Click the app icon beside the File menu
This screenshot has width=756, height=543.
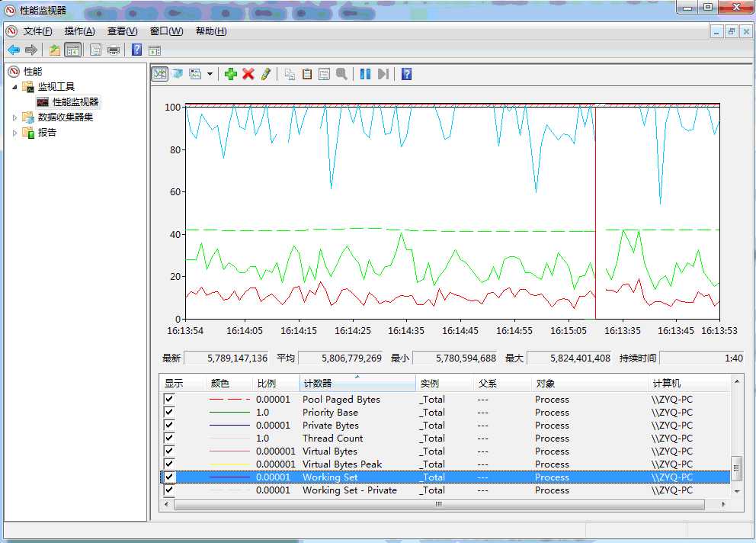tap(11, 31)
